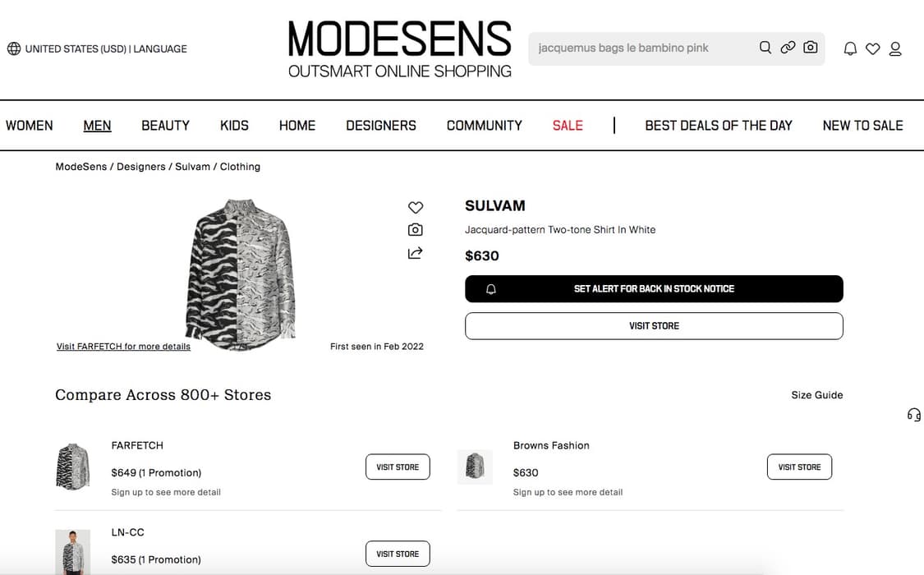Screen dimensions: 924x575
Task: Open image search camera icon
Action: pyautogui.click(x=811, y=48)
